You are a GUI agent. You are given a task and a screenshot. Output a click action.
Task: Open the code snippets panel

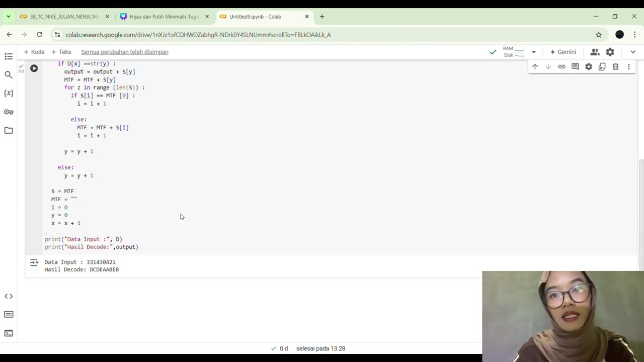coord(9,296)
